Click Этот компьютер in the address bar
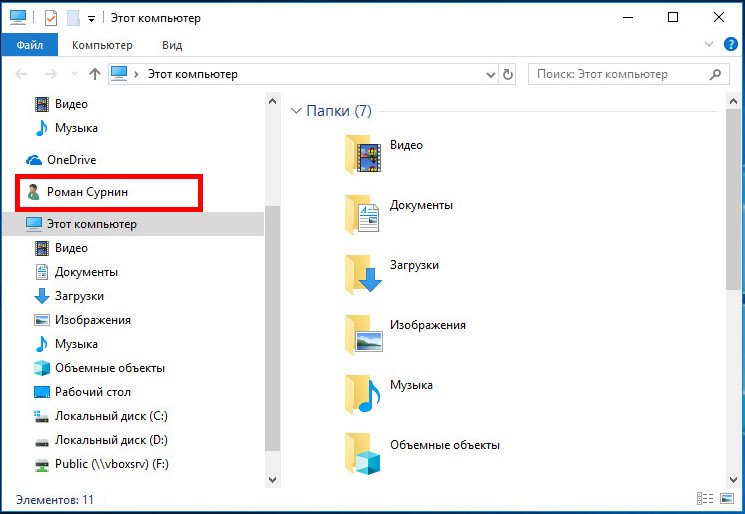The image size is (745, 514). 192,74
